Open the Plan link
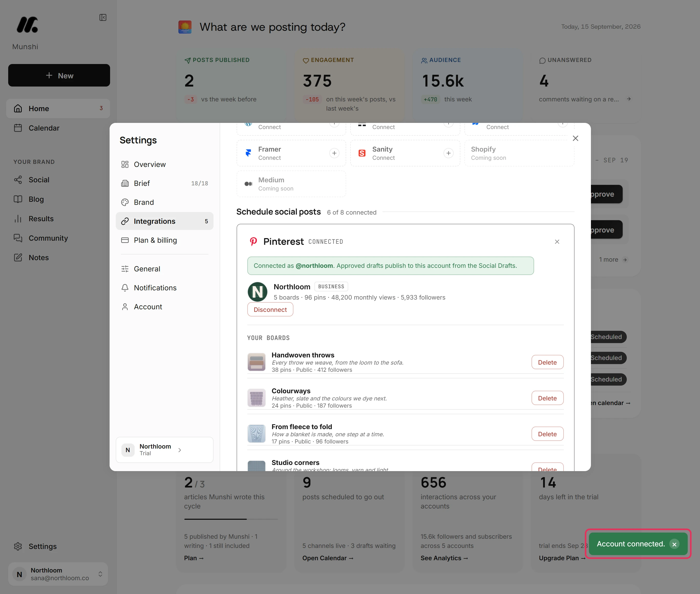 pos(194,558)
